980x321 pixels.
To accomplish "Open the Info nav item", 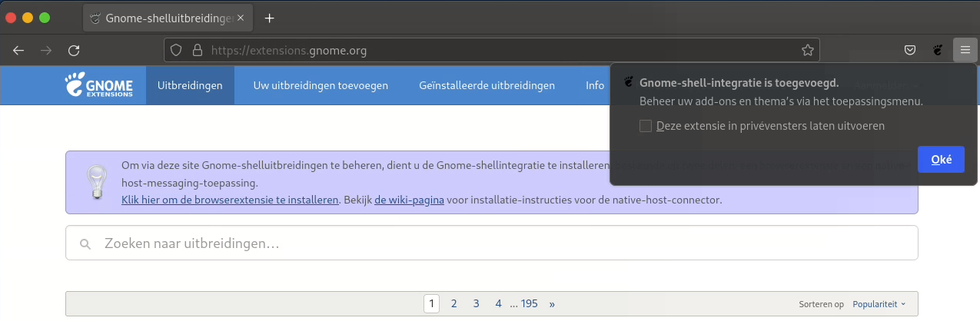I will click(x=595, y=85).
